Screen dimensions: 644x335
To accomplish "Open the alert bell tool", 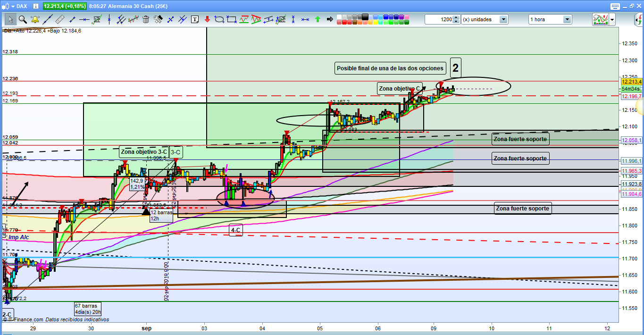I will click(x=35, y=19).
